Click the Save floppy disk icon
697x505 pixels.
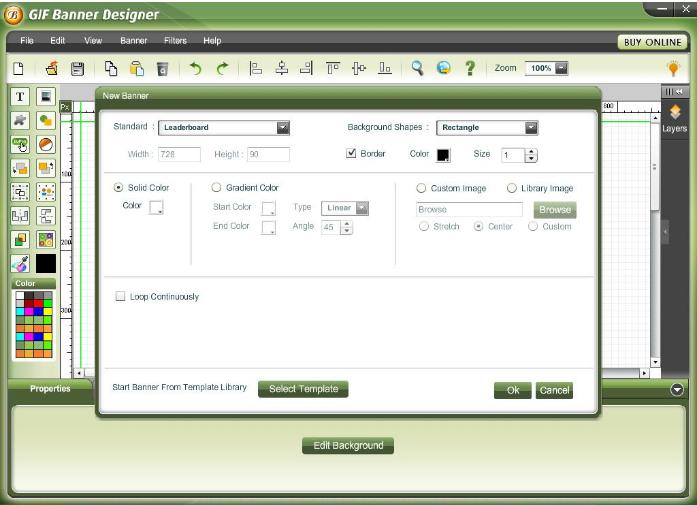coord(77,68)
